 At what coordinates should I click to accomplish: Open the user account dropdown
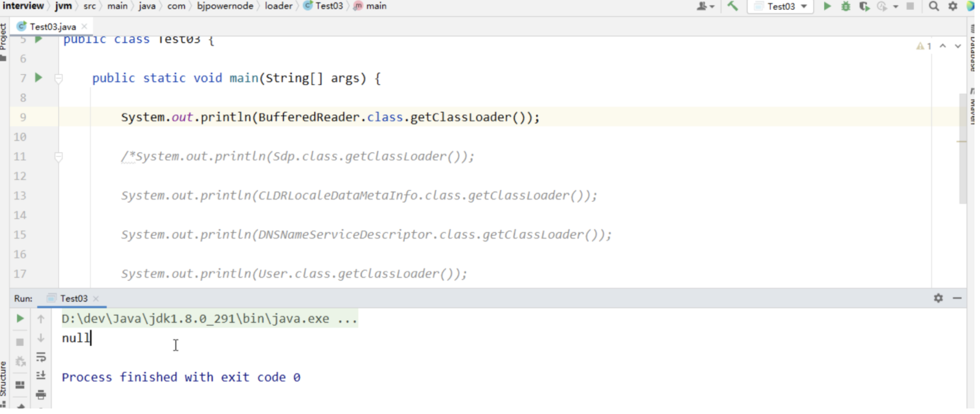705,6
